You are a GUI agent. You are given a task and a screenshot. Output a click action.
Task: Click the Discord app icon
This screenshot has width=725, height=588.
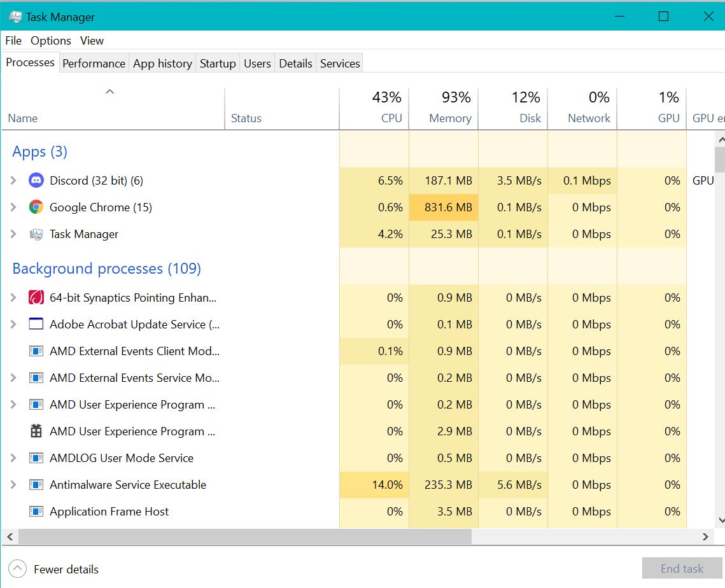(36, 180)
